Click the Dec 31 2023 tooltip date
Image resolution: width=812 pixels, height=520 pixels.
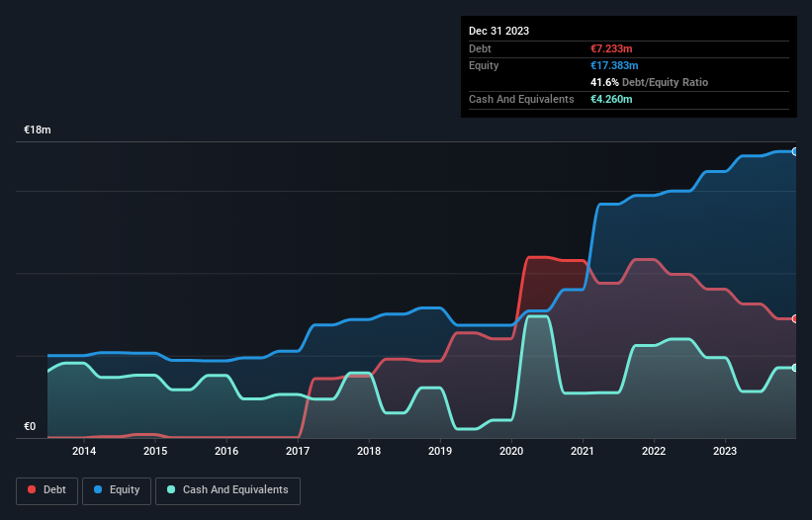(498, 31)
